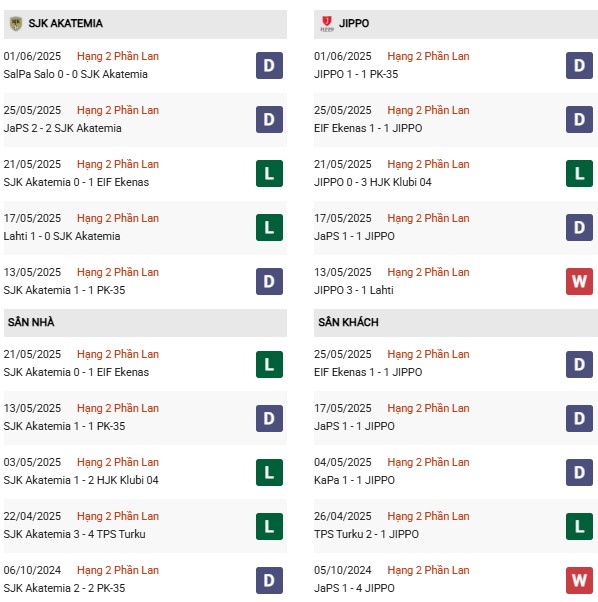Viewport: 598px width, 602px height.
Task: Click the D badge for SJK Akatemia 2-2 PK-35
Action: point(269,580)
